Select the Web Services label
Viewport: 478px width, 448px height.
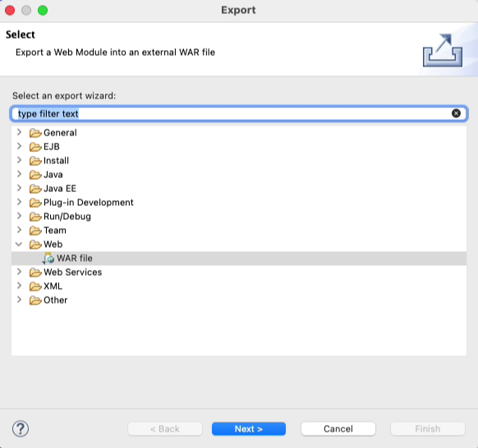(x=72, y=272)
